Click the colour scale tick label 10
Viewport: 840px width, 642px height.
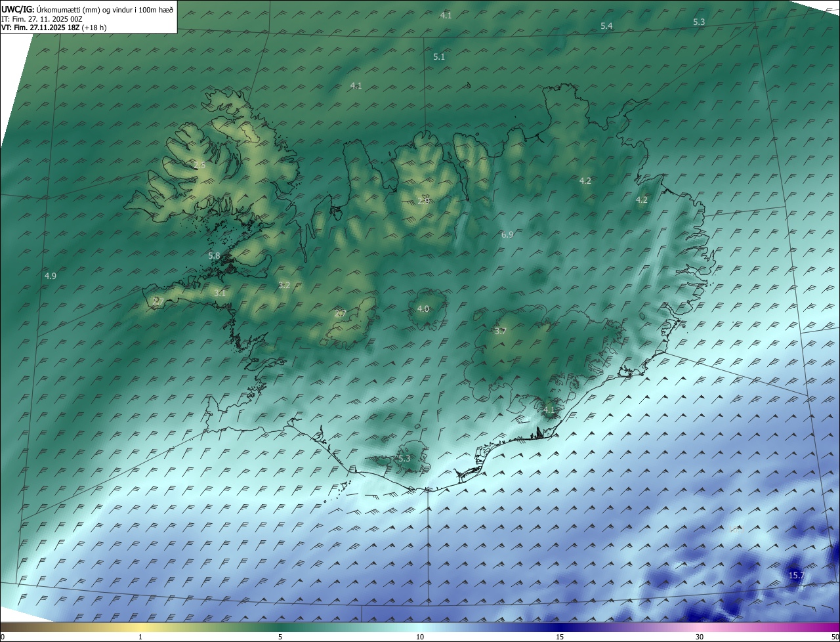(420, 637)
